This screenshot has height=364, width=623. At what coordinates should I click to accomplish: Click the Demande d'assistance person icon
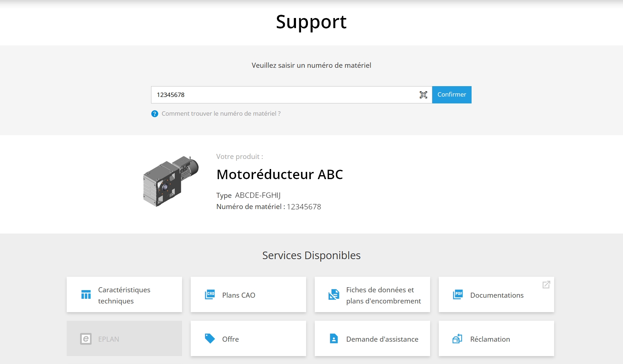coord(334,339)
